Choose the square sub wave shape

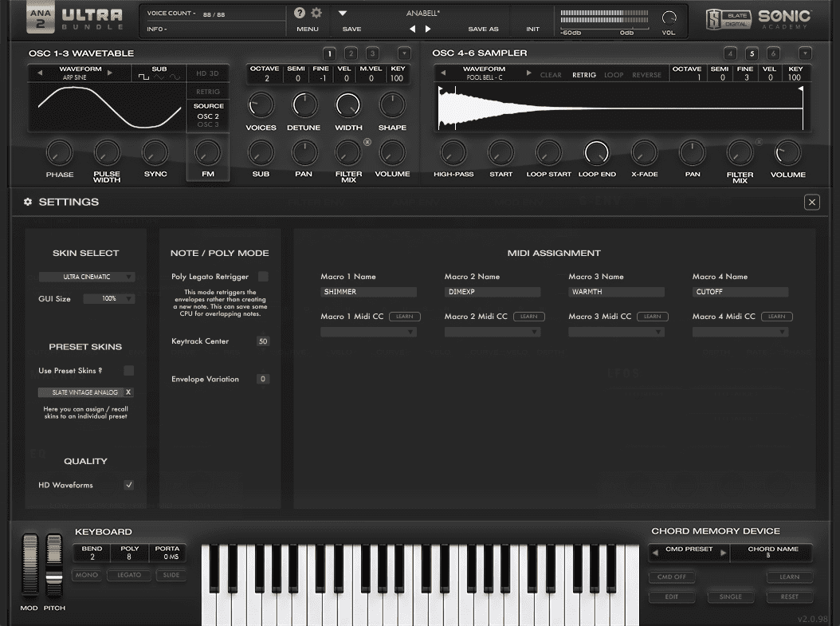pos(143,77)
